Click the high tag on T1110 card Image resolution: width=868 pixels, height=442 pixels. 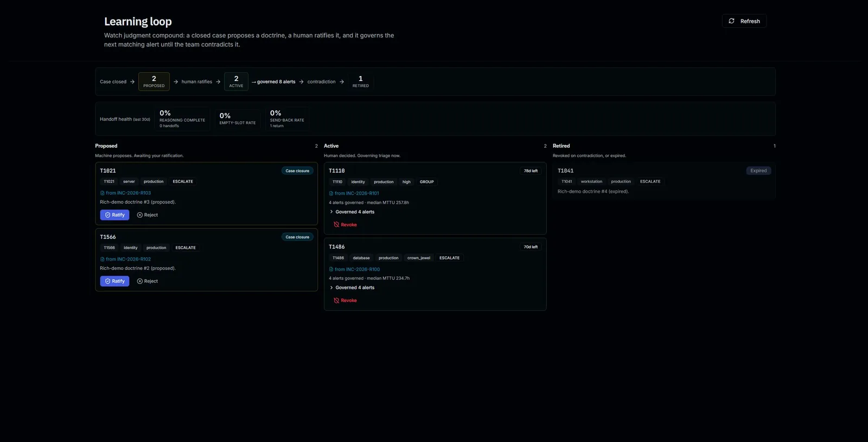coord(406,182)
